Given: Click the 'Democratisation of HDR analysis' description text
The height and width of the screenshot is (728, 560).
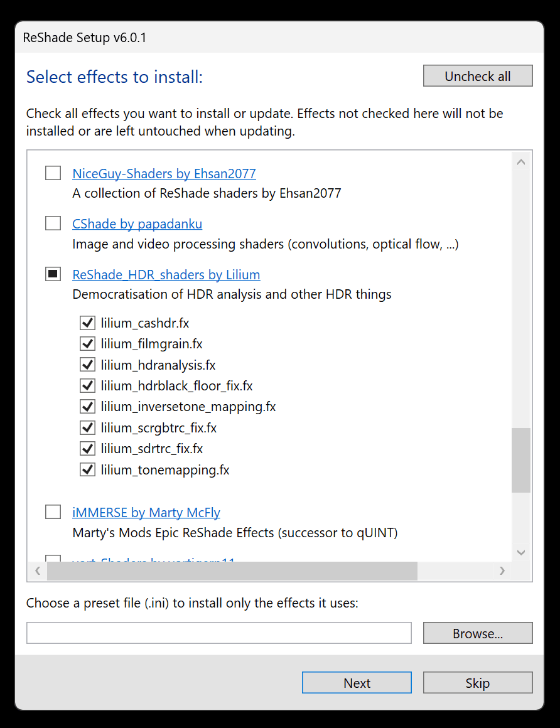Looking at the screenshot, I should coord(232,294).
